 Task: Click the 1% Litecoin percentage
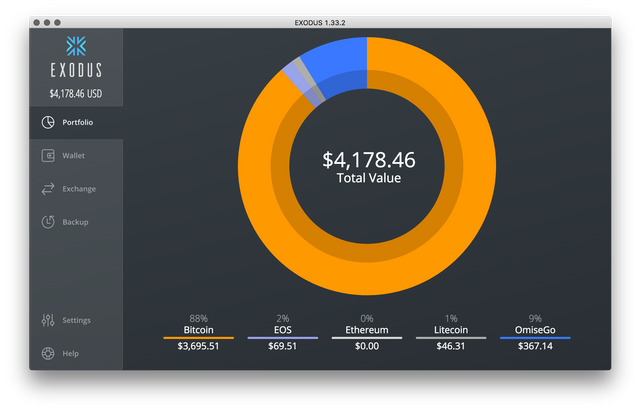click(x=451, y=318)
